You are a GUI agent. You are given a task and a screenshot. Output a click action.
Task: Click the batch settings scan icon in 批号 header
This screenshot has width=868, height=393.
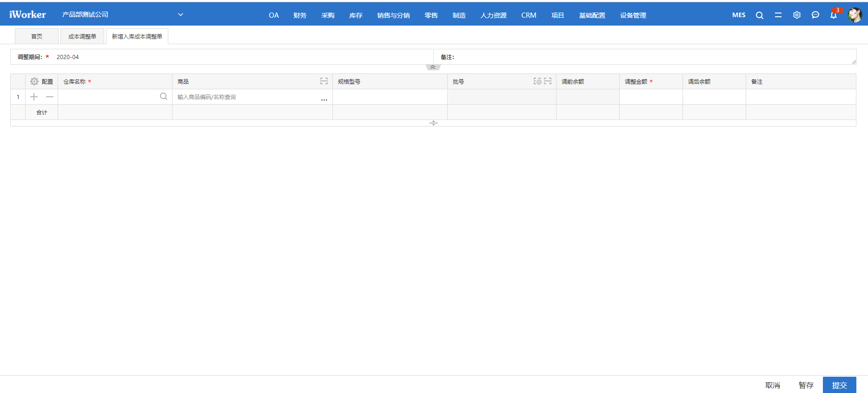tap(537, 81)
